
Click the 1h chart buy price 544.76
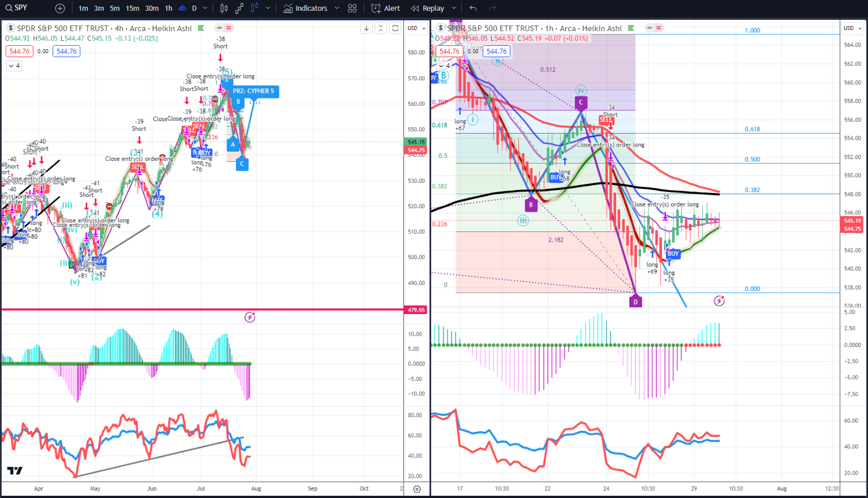click(x=496, y=51)
